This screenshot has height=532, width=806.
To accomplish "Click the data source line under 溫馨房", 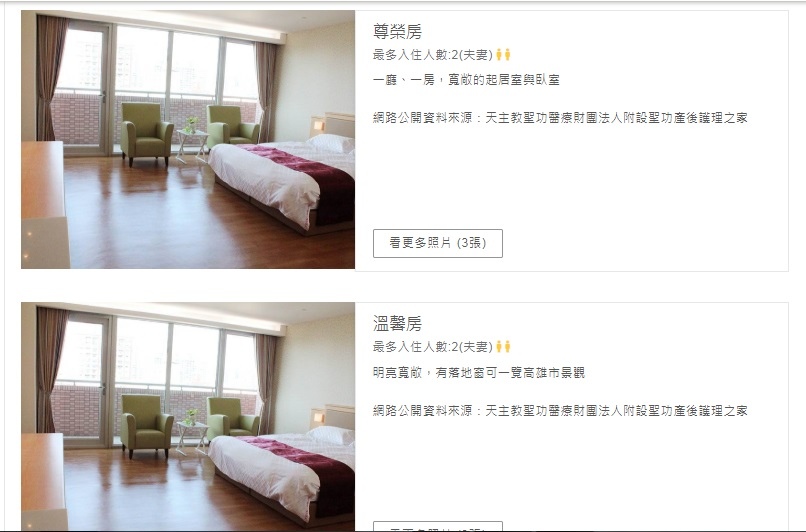I will pos(560,411).
